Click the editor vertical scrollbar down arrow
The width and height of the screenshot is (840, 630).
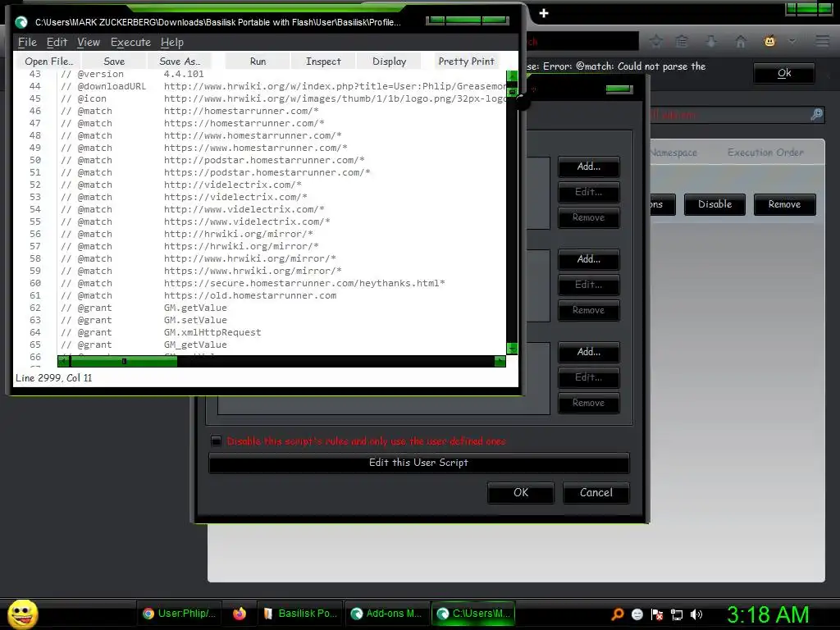(x=512, y=349)
